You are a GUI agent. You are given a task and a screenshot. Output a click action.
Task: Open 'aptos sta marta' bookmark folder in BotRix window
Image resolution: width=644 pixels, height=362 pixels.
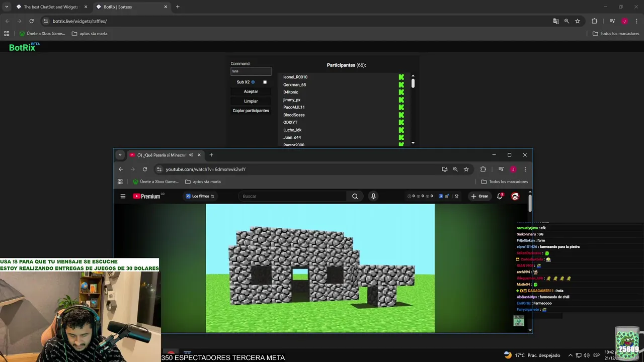click(x=90, y=33)
